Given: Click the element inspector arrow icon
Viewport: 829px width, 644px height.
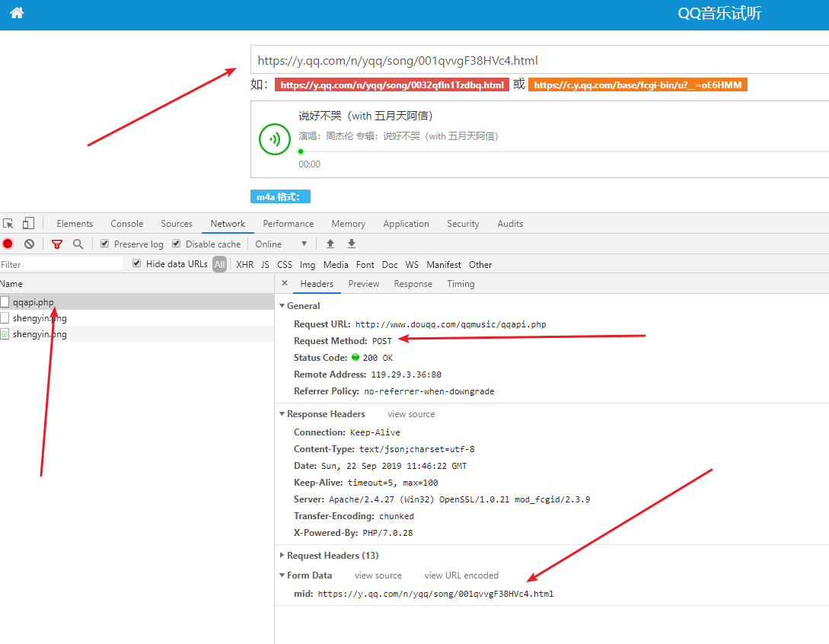Looking at the screenshot, I should (8, 223).
